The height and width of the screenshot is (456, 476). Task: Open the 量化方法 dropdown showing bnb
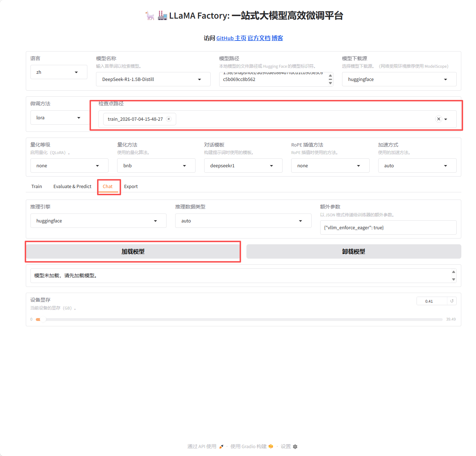pyautogui.click(x=156, y=165)
